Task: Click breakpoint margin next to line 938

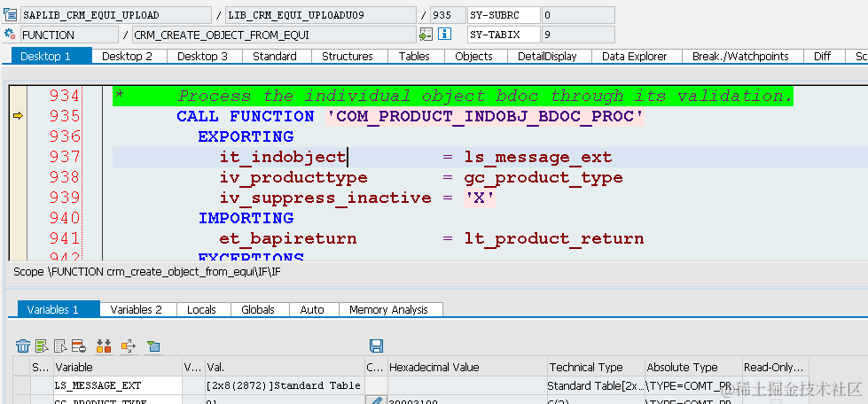Action: [18, 177]
